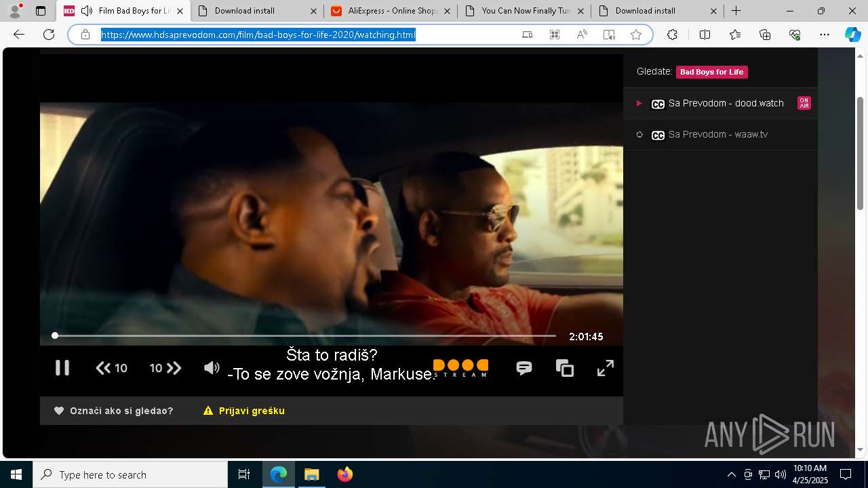Open Firefox from taskbar

pyautogui.click(x=344, y=474)
